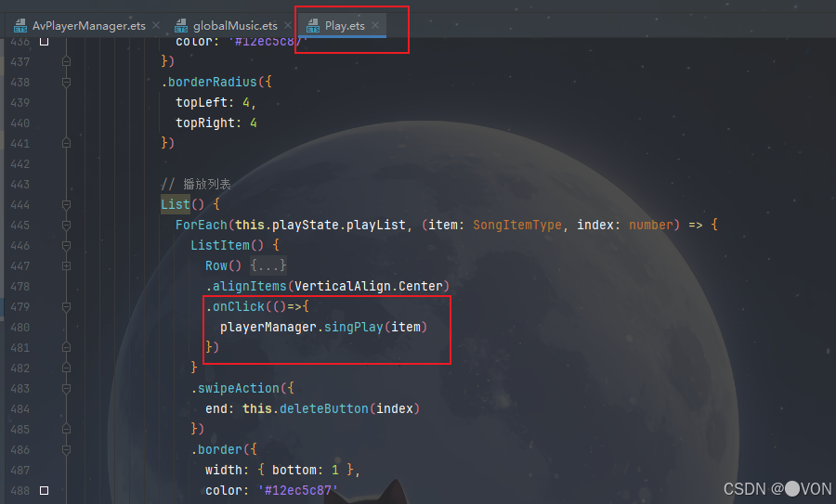Click the 'singPlay' method call

coord(354,327)
